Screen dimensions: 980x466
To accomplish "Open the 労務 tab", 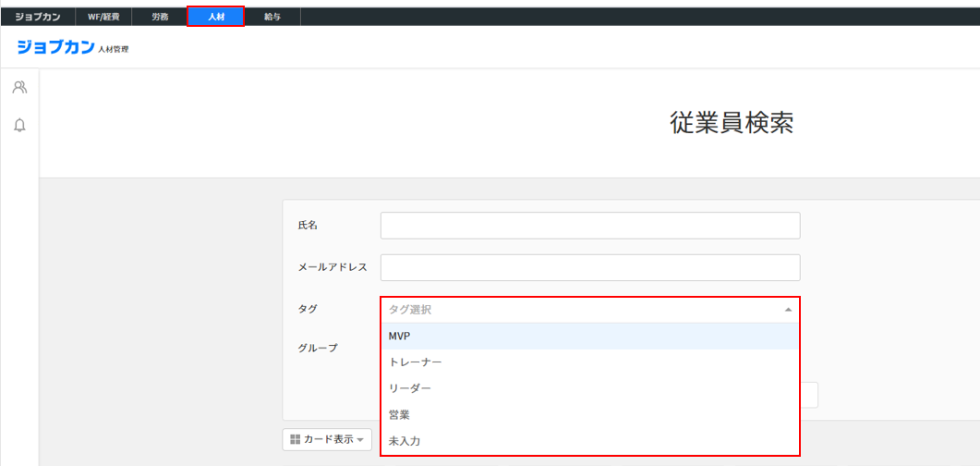I will pos(160,17).
